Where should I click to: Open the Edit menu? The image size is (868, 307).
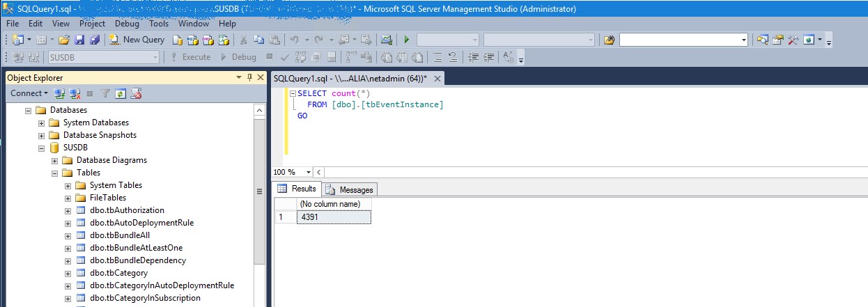pos(36,23)
